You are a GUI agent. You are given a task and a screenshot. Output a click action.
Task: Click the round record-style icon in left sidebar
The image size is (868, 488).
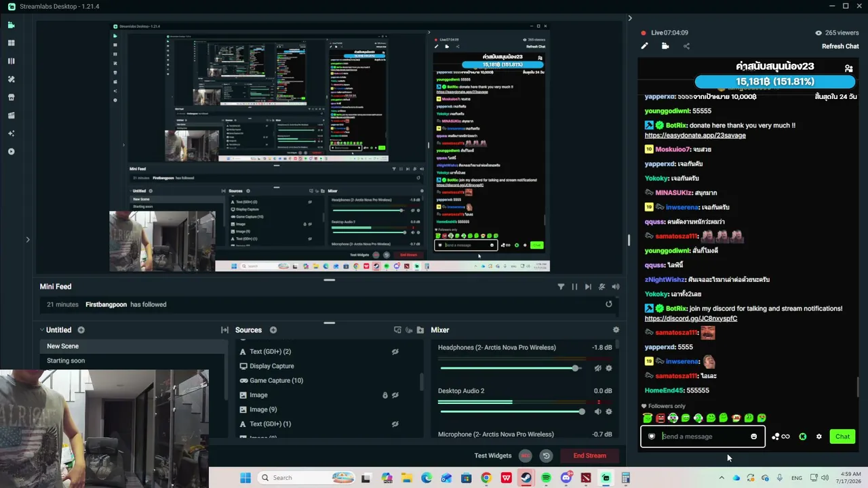click(11, 151)
